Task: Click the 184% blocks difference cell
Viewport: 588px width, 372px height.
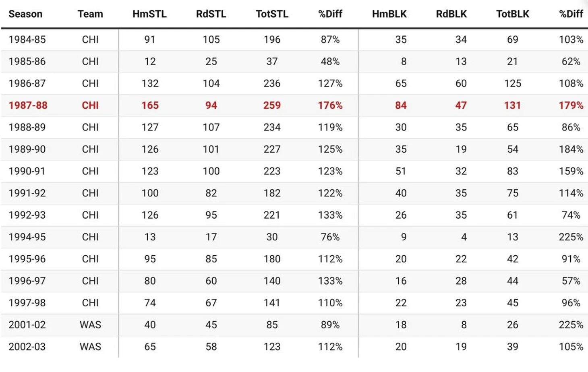Action: [571, 149]
